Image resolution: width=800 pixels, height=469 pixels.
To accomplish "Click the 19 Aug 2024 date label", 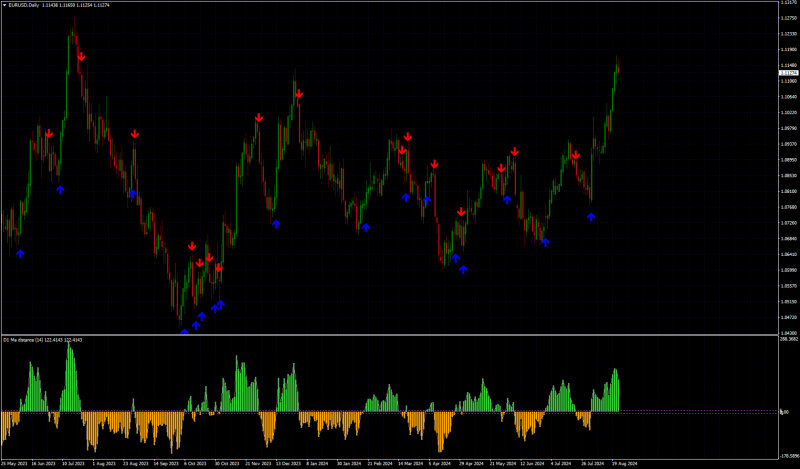I will point(623,464).
